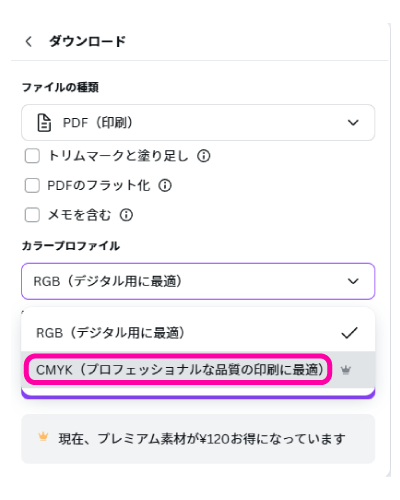
Task: Enable トリムマークと塗り足し checkbox
Action: click(x=32, y=156)
